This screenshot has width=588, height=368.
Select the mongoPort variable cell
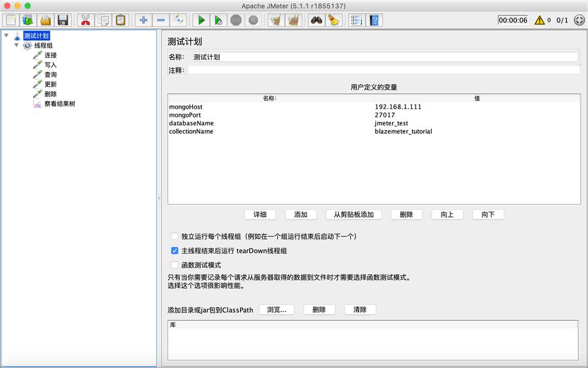(271, 115)
